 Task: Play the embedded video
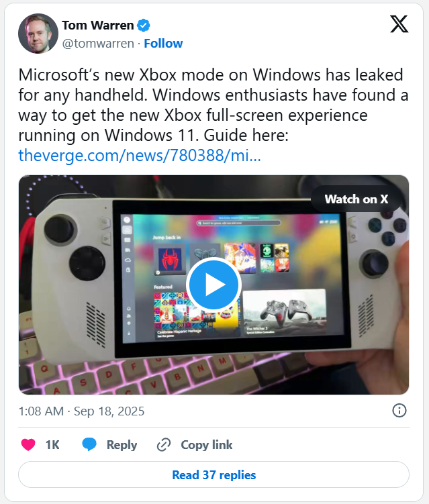pos(213,285)
